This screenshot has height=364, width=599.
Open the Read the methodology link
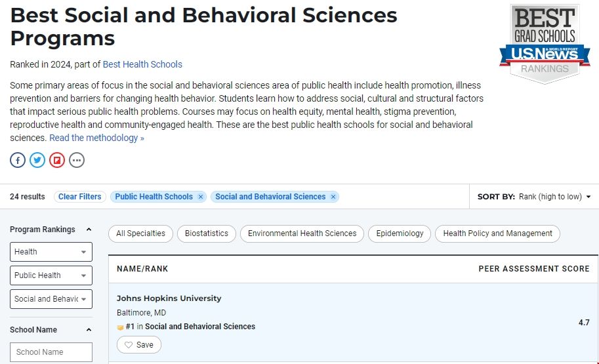[96, 138]
